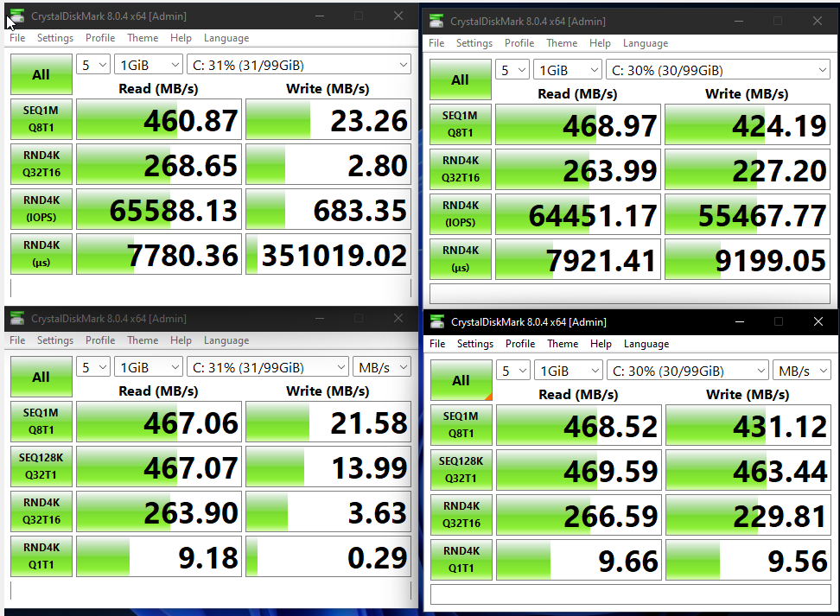Click the 424.19 write result
Image resolution: width=840 pixels, height=616 pixels.
click(x=748, y=124)
